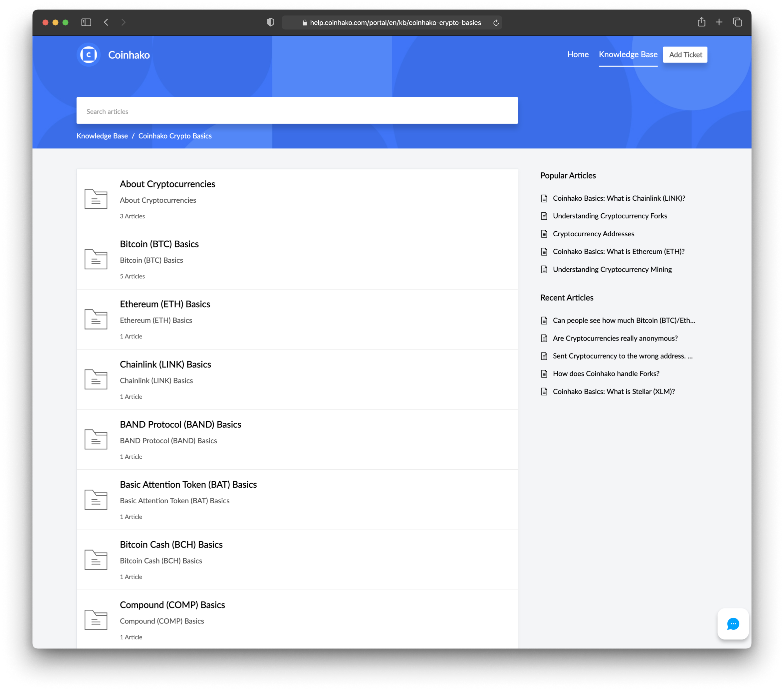Open Ethereum (ETH) Basics category

coord(165,304)
